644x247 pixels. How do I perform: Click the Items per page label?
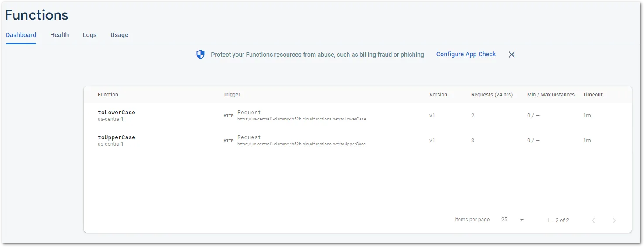(473, 220)
